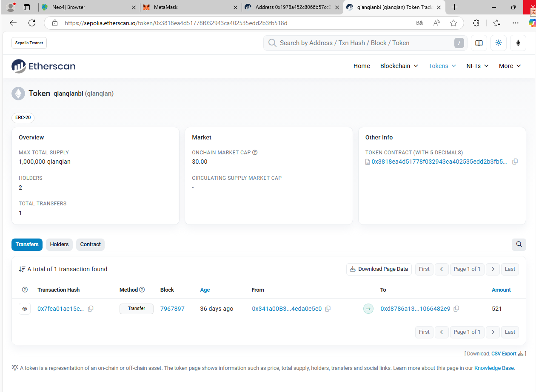536x392 pixels.
Task: Click the read aloud icon in address bar
Action: 436,23
